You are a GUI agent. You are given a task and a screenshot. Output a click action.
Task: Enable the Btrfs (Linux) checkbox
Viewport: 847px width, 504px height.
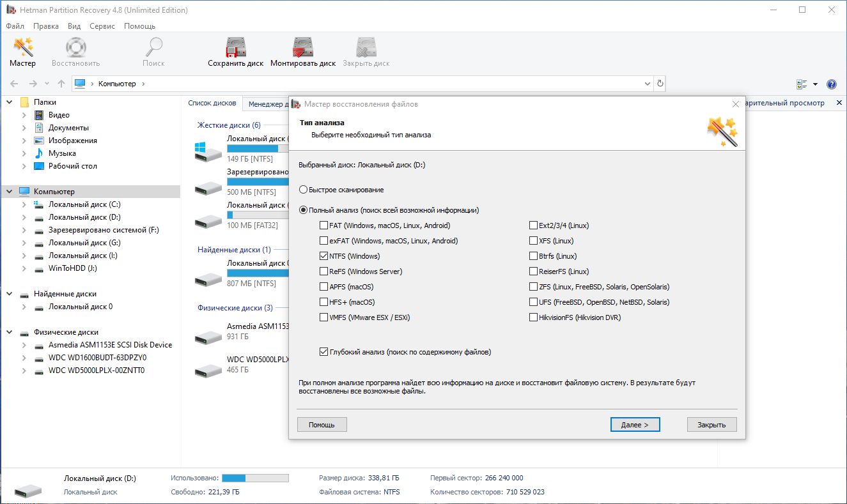pyautogui.click(x=533, y=256)
